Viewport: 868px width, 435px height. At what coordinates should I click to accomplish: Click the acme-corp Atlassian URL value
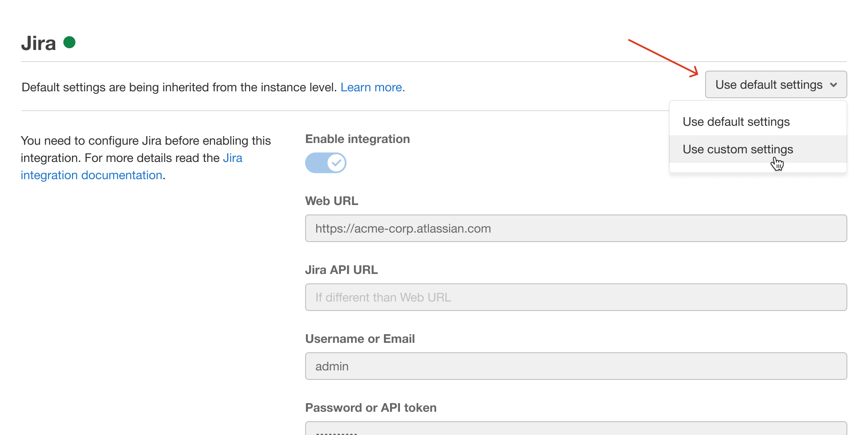(x=403, y=228)
